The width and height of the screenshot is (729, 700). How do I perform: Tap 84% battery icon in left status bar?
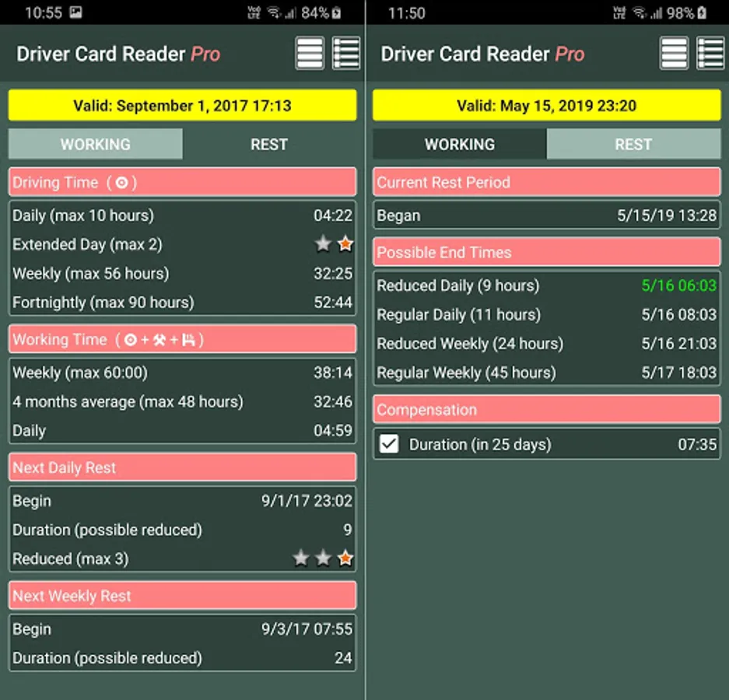[x=337, y=13]
